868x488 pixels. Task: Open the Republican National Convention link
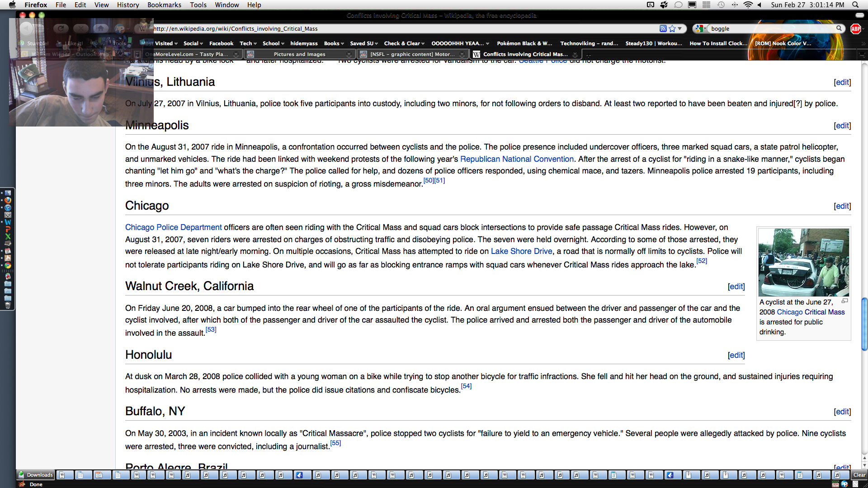[517, 159]
